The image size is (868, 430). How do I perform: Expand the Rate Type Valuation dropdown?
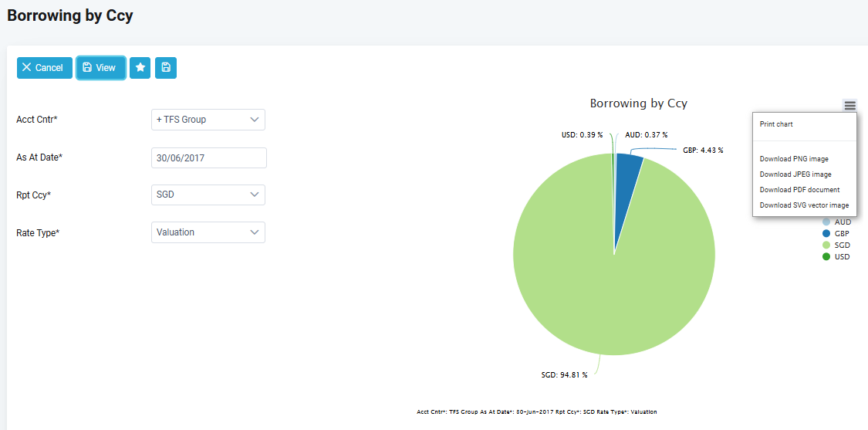point(208,232)
